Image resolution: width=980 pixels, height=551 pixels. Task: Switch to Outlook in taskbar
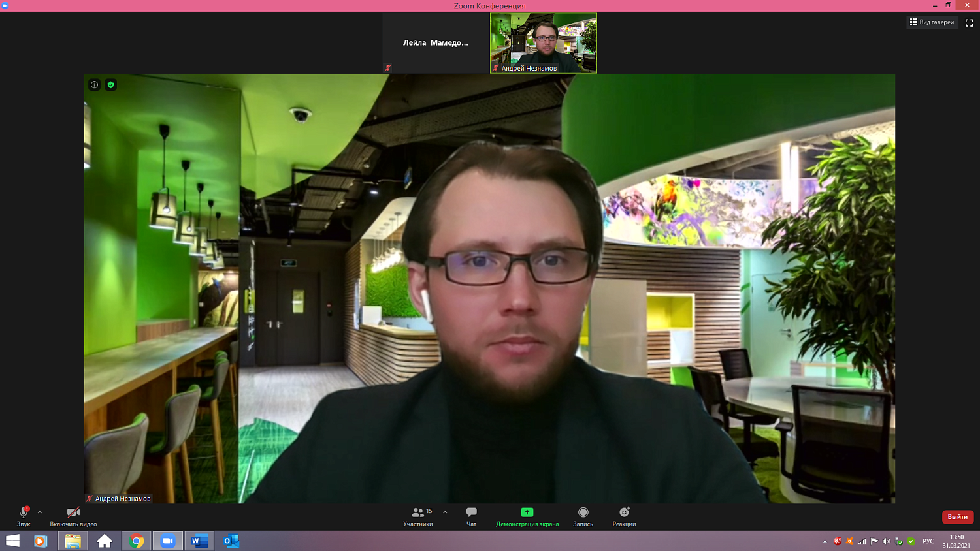tap(231, 541)
